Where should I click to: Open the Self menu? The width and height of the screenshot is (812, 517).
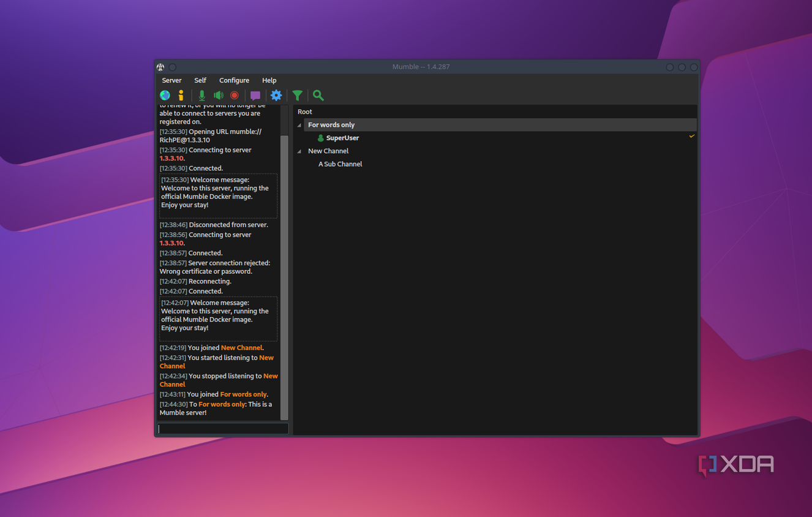click(x=200, y=80)
